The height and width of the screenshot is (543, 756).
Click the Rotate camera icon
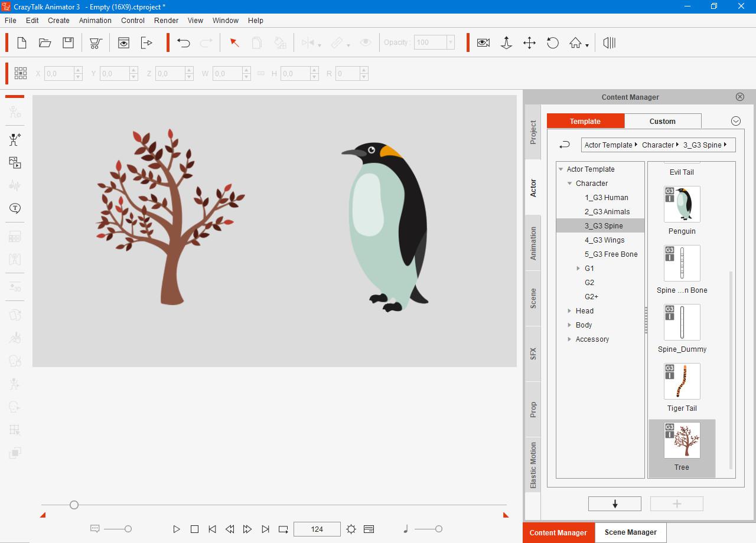(x=552, y=42)
